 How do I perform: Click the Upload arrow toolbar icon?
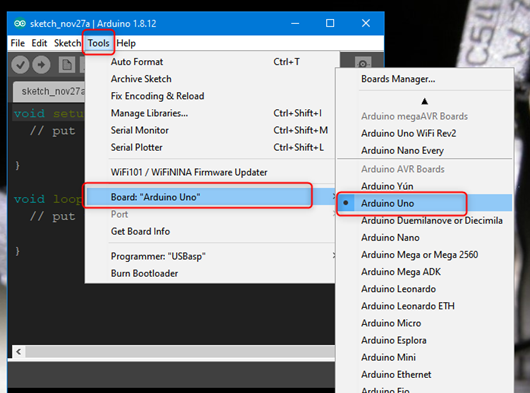41,64
